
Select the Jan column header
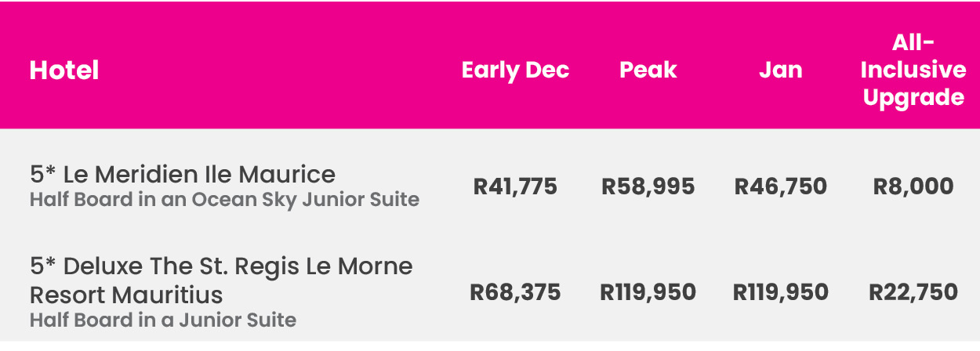click(x=780, y=71)
